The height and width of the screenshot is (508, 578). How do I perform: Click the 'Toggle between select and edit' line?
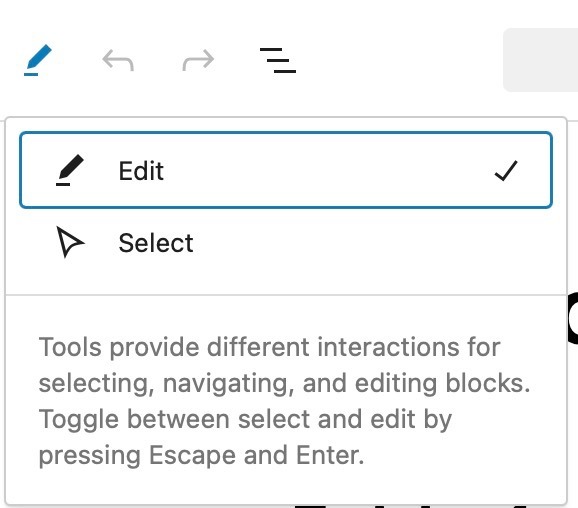coord(245,420)
